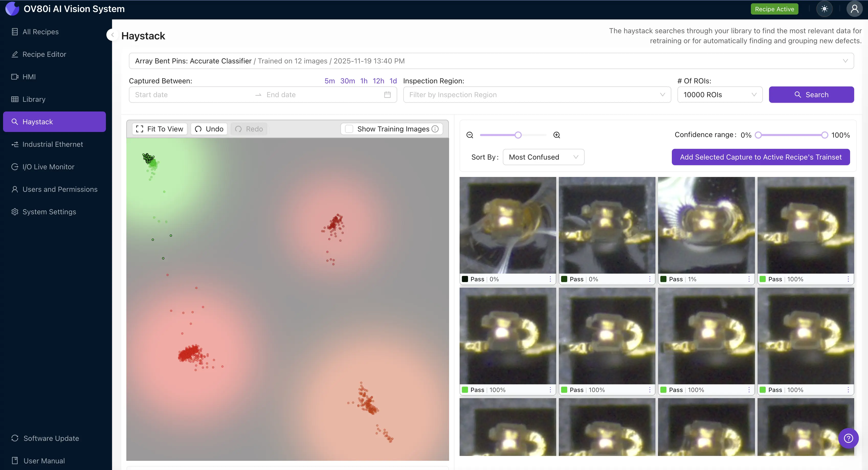Click the info icon beside Show Training Images
Image resolution: width=868 pixels, height=470 pixels.
point(435,129)
